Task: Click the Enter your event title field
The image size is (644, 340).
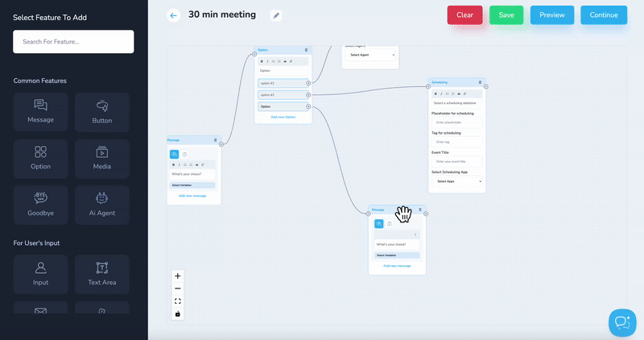Action: (456, 161)
